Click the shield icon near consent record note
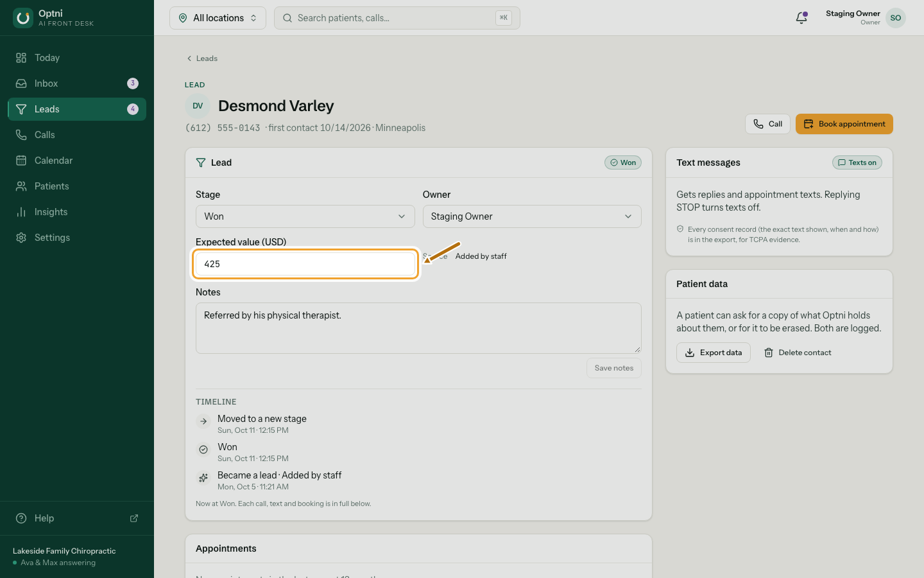 pyautogui.click(x=680, y=229)
